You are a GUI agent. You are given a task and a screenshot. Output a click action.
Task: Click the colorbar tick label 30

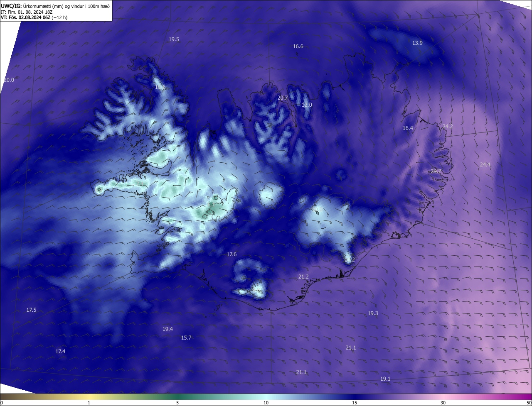coord(443,403)
